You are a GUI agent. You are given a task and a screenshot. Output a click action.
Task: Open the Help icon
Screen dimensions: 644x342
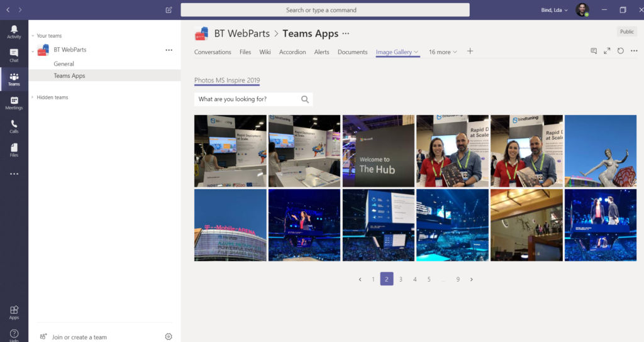14,335
